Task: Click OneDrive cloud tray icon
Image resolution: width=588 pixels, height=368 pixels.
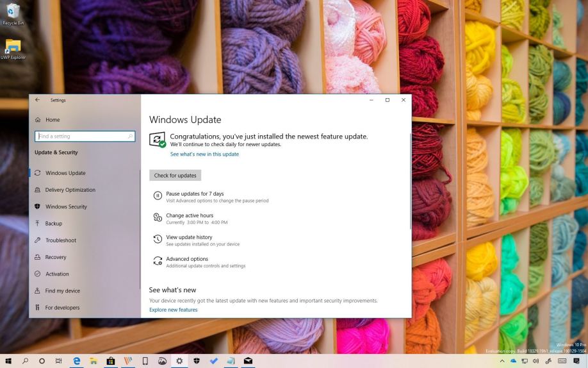Action: coord(513,361)
